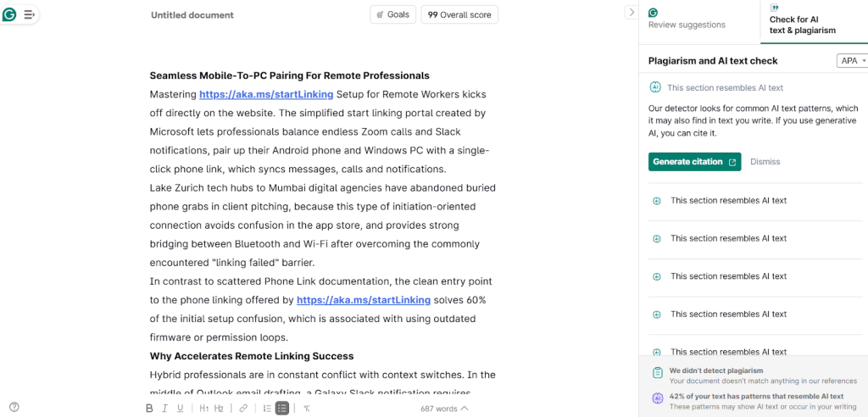Select the bulleted list icon

[282, 409]
